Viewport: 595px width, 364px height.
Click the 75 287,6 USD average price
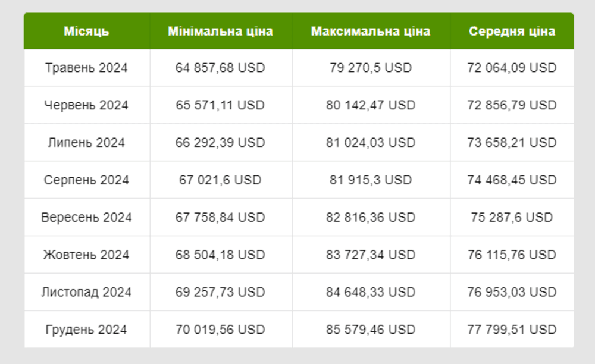coord(512,217)
